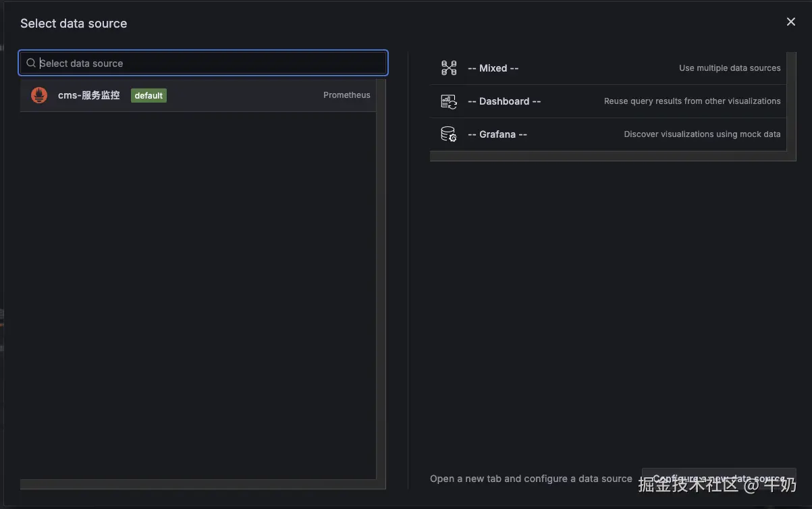This screenshot has width=812, height=509.
Task: Click the Select data source dialog title
Action: pyautogui.click(x=73, y=22)
